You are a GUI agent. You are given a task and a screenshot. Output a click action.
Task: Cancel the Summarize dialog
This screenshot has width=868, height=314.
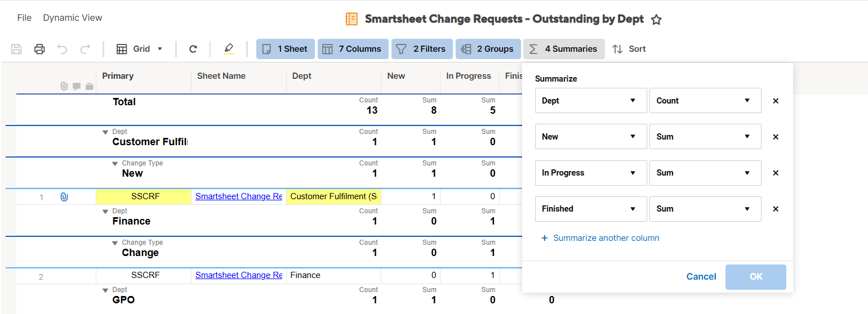click(x=701, y=277)
